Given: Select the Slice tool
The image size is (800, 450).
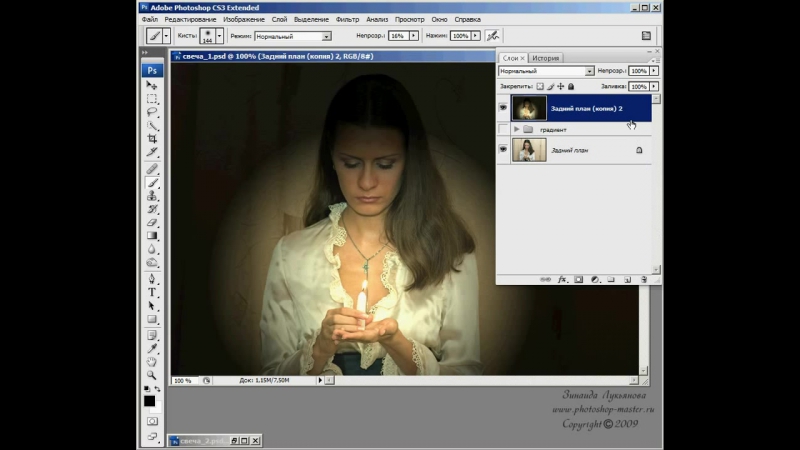Looking at the screenshot, I should point(152,152).
